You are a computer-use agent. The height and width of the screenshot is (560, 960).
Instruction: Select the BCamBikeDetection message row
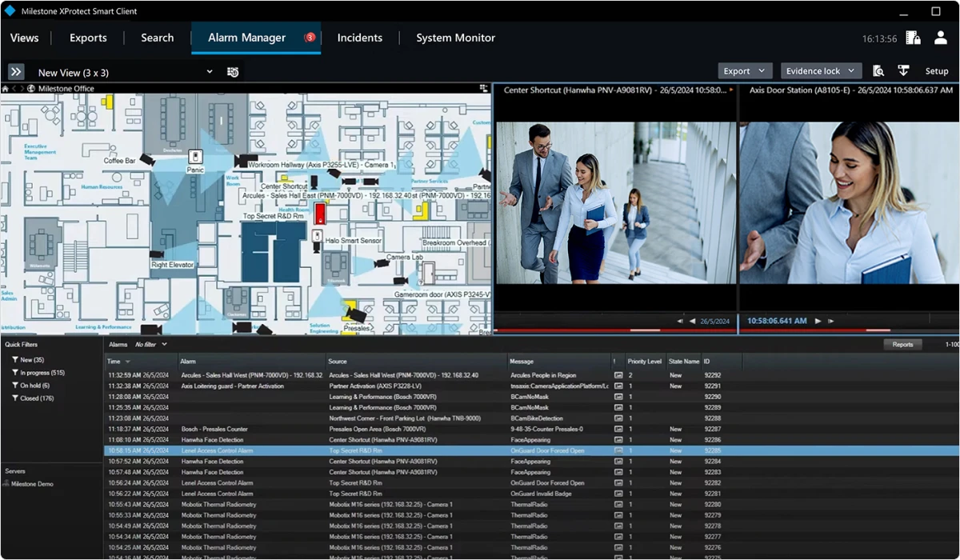[x=532, y=418]
